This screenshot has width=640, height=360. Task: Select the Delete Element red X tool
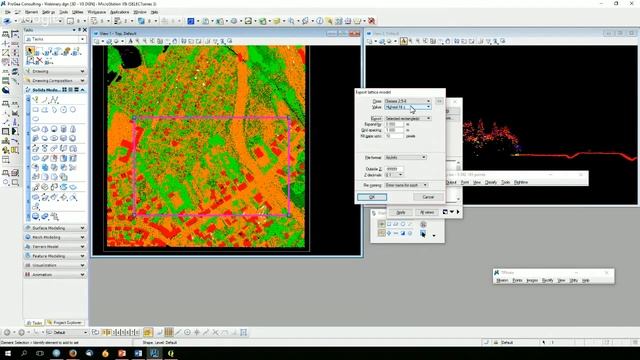coord(39,61)
